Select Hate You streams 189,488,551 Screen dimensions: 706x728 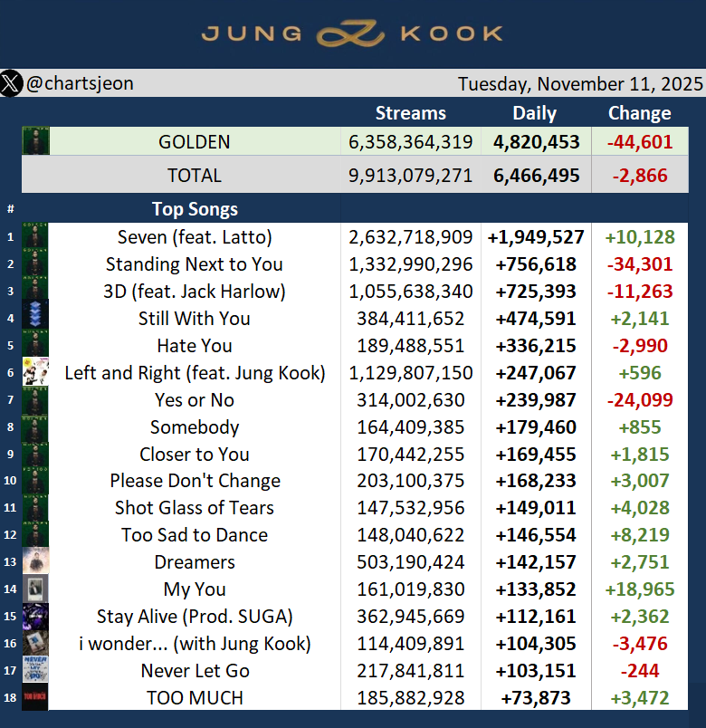(410, 346)
